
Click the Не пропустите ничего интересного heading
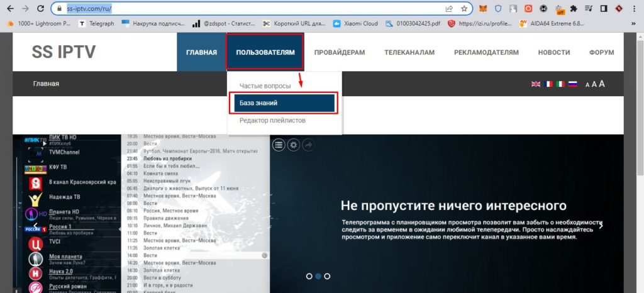[454, 206]
